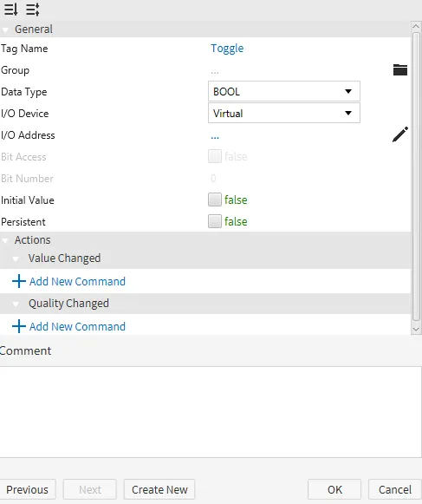Collapse the Value Changed group

[16, 259]
